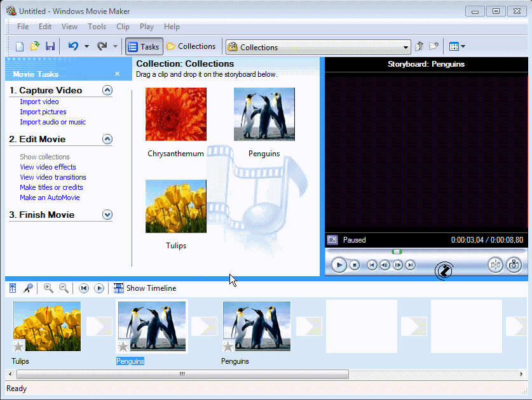Click the Redo arrow icon

[x=102, y=46]
